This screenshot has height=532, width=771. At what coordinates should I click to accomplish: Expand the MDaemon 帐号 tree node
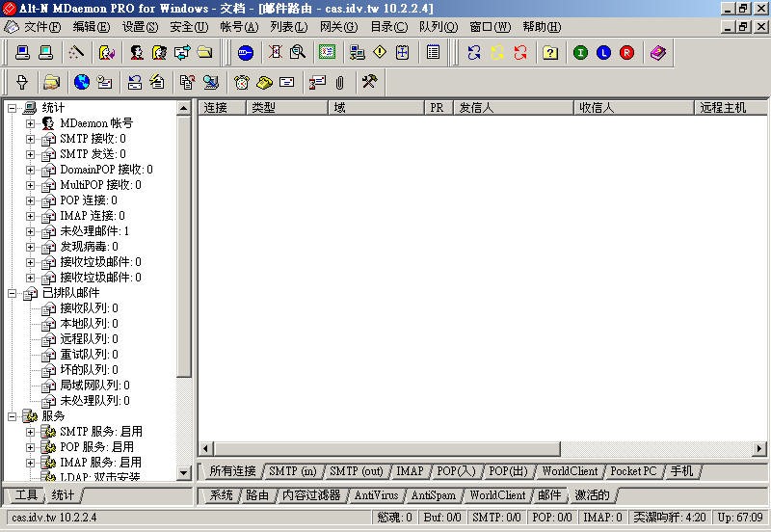pyautogui.click(x=31, y=123)
